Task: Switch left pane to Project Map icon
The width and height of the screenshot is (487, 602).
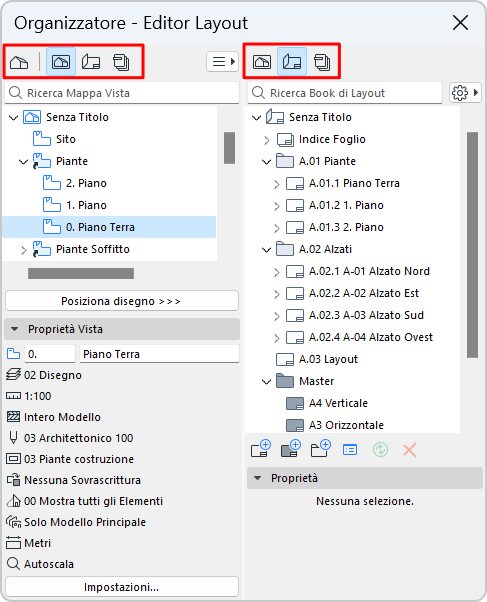Action: coord(19,62)
